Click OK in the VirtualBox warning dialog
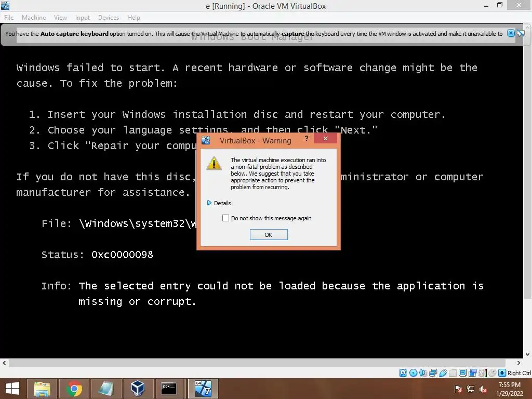The width and height of the screenshot is (532, 399). 269,234
